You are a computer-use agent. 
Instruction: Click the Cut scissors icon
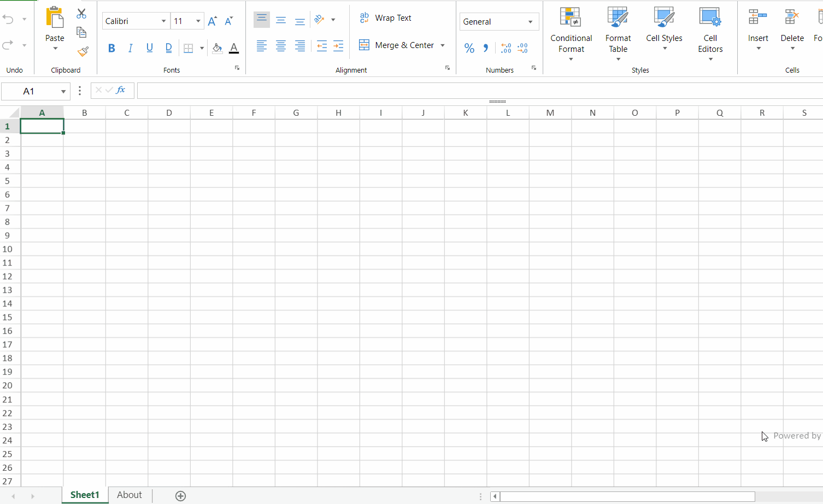[81, 14]
